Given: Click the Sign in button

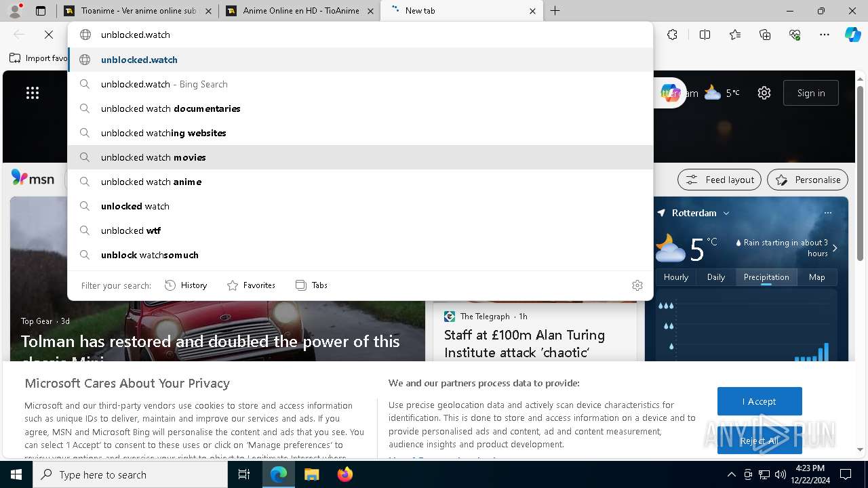Looking at the screenshot, I should [810, 93].
